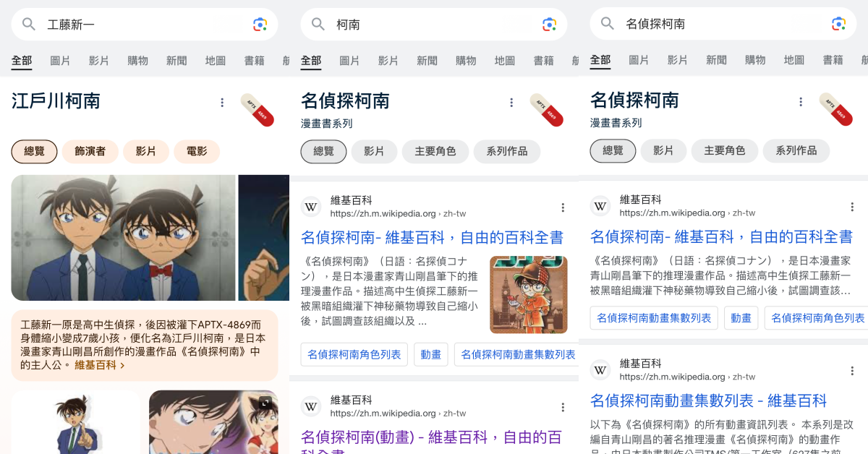Select the 飾演者 chip under 江戶川柯南
868x454 pixels.
pos(90,151)
